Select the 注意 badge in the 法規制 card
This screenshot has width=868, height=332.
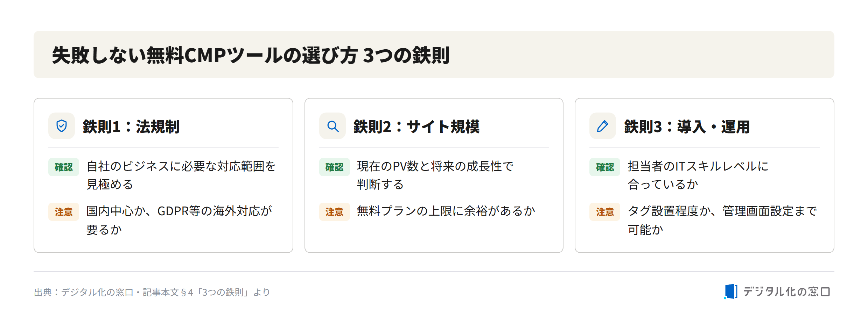point(64,212)
